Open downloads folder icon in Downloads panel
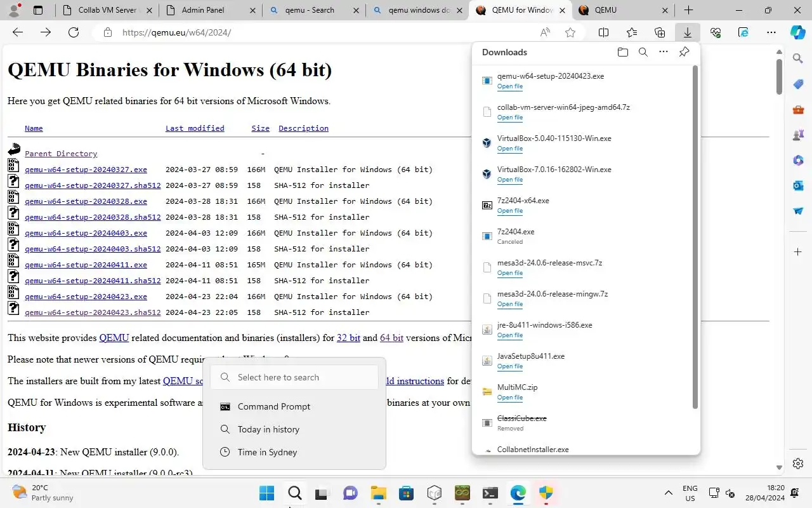Screen dimensions: 812x508 [x=622, y=52]
